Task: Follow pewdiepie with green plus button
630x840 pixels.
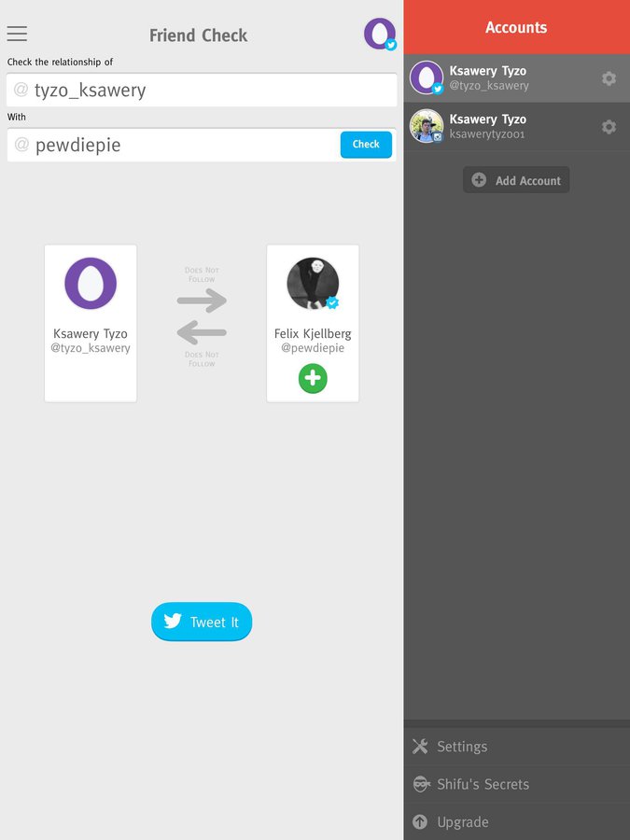Action: (x=313, y=378)
